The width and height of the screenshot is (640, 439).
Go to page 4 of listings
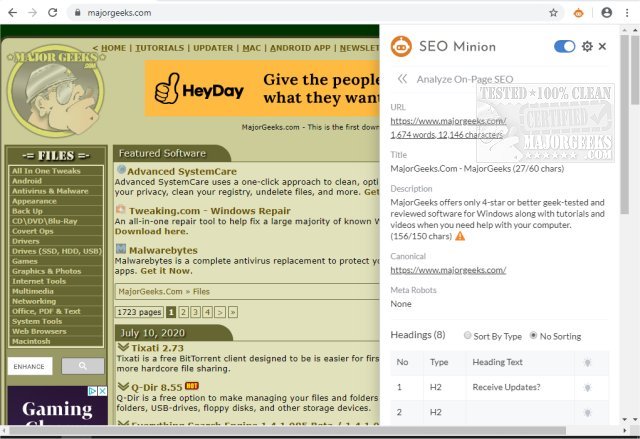click(207, 313)
